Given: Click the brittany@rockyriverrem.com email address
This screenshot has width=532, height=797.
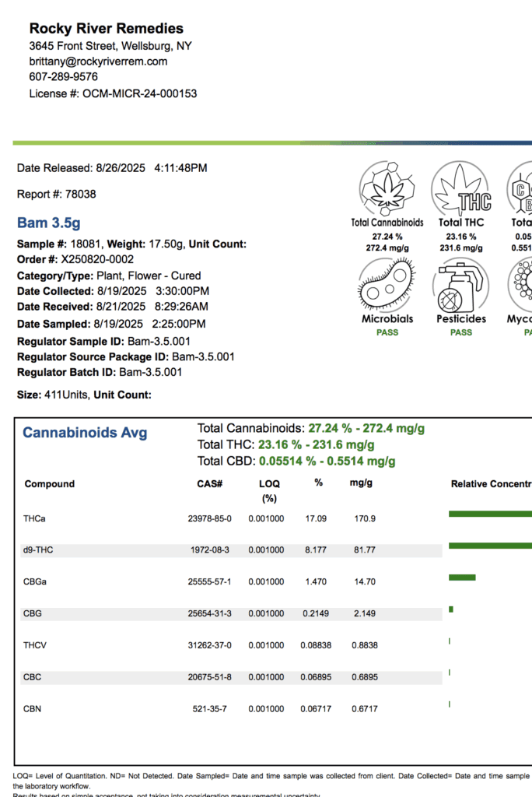Looking at the screenshot, I should point(98,61).
